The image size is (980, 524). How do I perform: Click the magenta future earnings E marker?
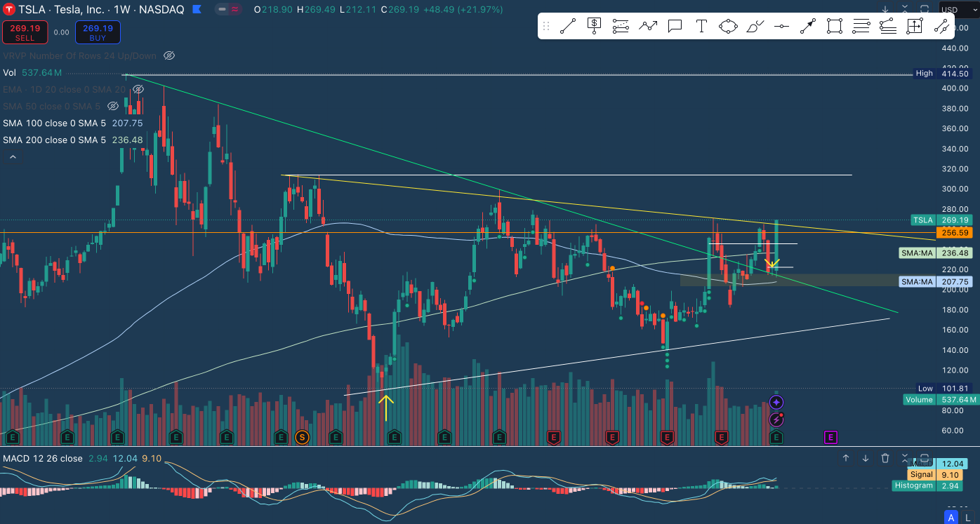coord(830,437)
